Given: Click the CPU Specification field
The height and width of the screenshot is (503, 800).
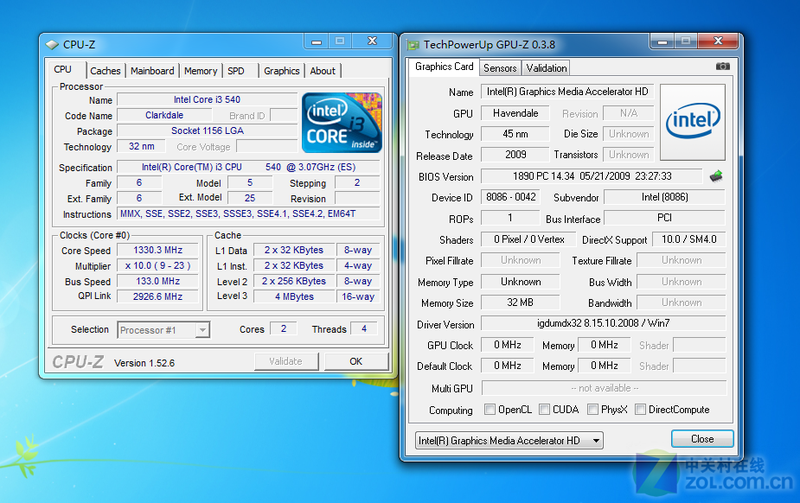Looking at the screenshot, I should 248,167.
